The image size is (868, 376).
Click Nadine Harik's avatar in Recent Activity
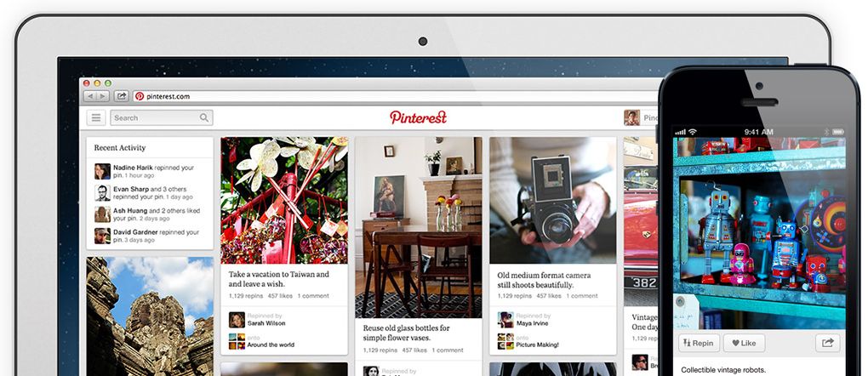102,171
